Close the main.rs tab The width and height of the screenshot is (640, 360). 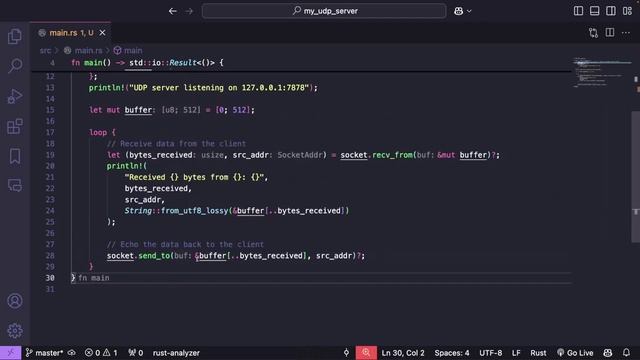(102, 33)
